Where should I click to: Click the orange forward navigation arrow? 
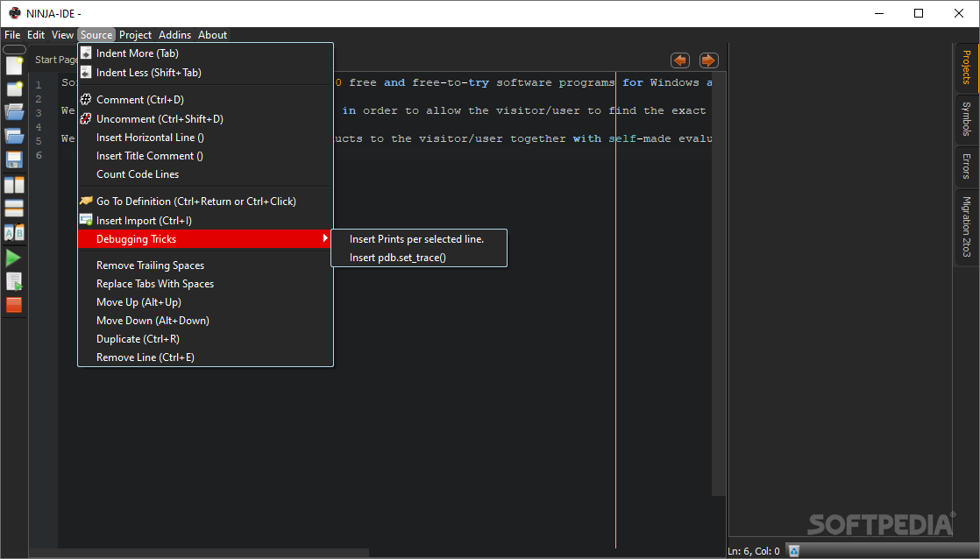pyautogui.click(x=708, y=60)
